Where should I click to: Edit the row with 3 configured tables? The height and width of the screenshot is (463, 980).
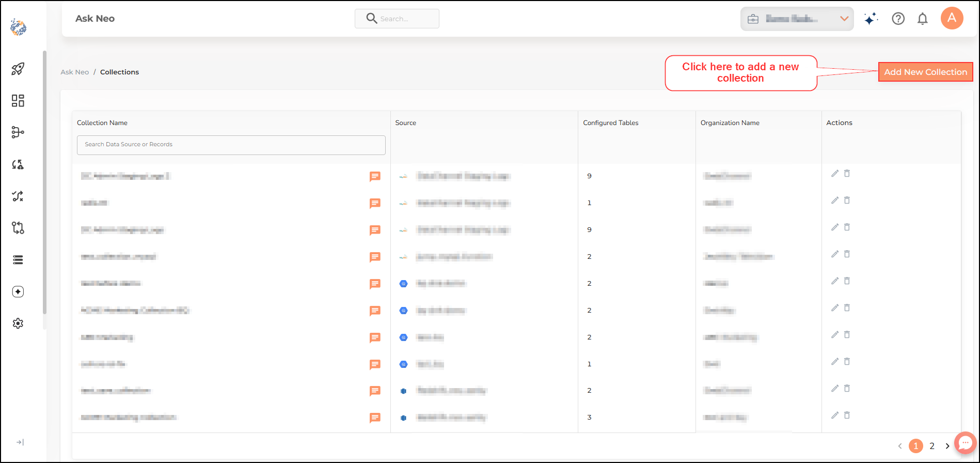(x=834, y=415)
